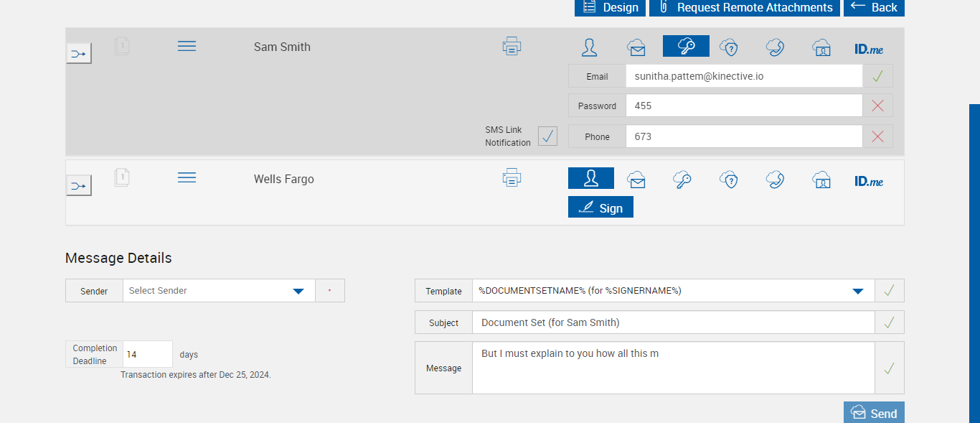Select shield question icon in Wells Fargo row
Image resolution: width=980 pixels, height=423 pixels.
point(729,180)
